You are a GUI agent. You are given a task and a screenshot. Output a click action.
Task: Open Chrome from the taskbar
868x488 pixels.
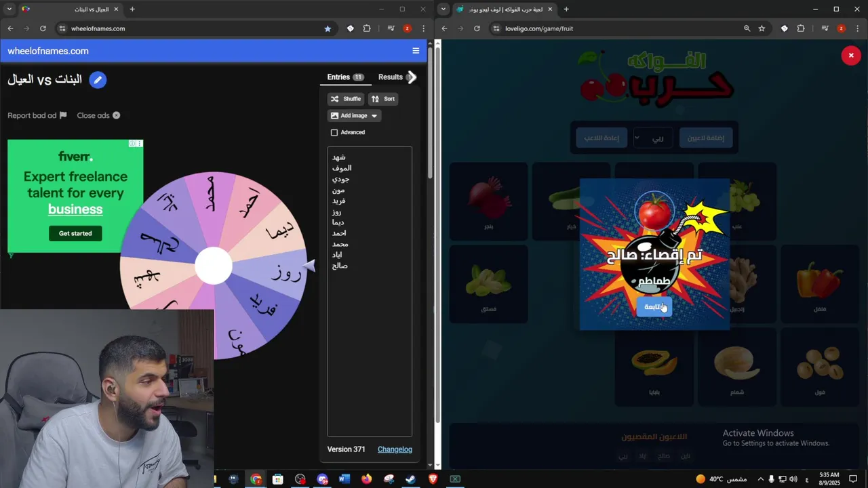click(256, 479)
